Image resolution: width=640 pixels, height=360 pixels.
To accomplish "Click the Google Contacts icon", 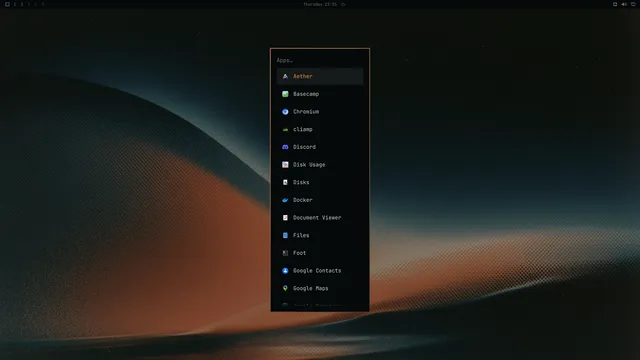I will (x=285, y=271).
